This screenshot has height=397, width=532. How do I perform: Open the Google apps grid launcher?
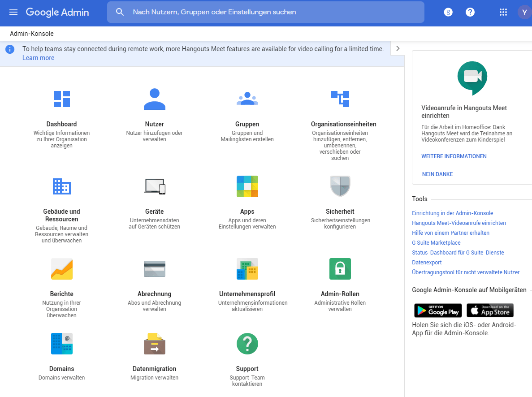[x=503, y=12]
